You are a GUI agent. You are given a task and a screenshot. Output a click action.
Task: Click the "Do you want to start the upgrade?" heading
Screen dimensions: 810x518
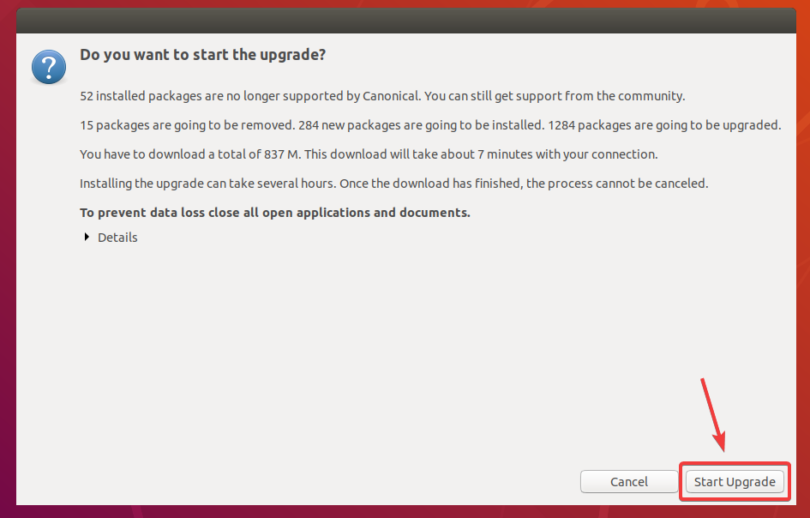(x=203, y=54)
